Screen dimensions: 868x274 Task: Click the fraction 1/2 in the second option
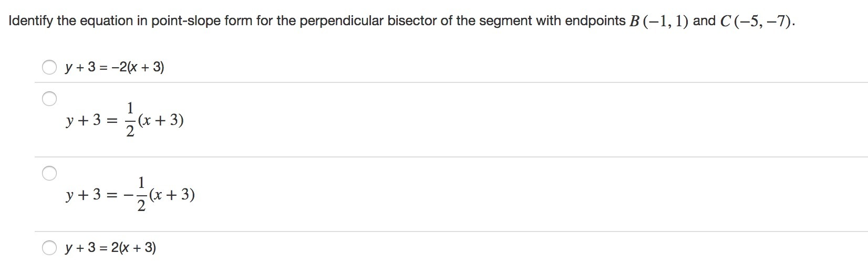coord(130,121)
